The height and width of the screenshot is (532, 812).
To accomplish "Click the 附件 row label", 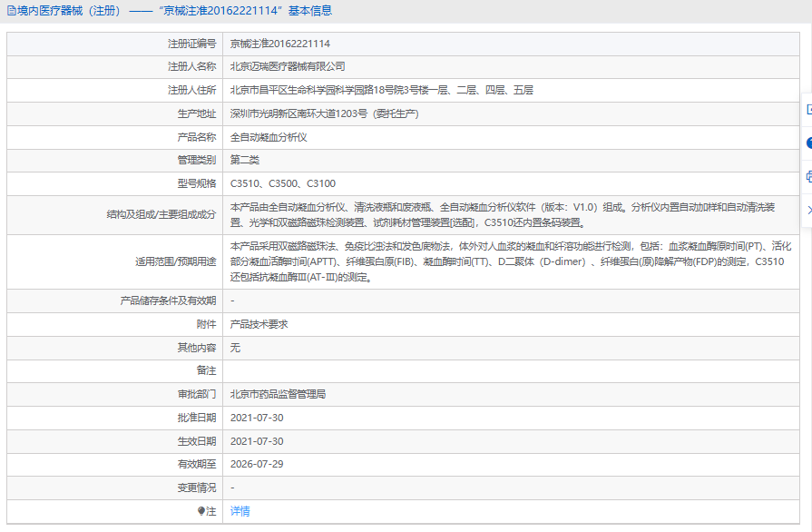I will click(x=206, y=324).
